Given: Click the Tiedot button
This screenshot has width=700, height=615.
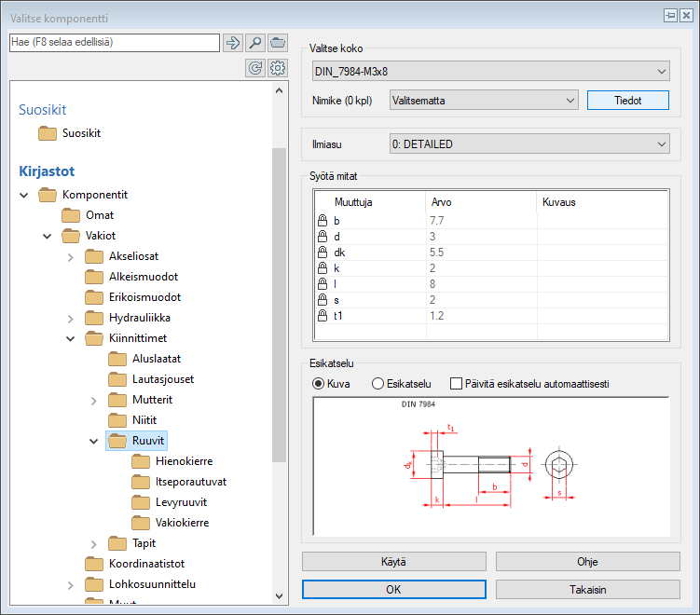Looking at the screenshot, I should (627, 101).
